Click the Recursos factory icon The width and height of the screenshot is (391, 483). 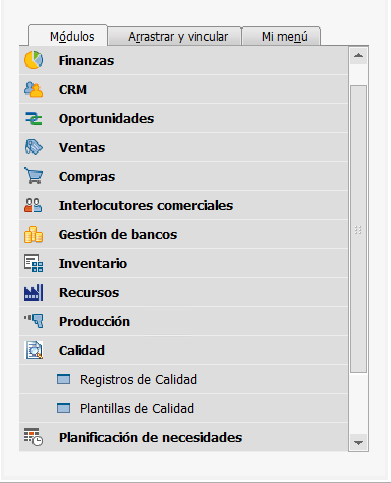[x=33, y=292]
